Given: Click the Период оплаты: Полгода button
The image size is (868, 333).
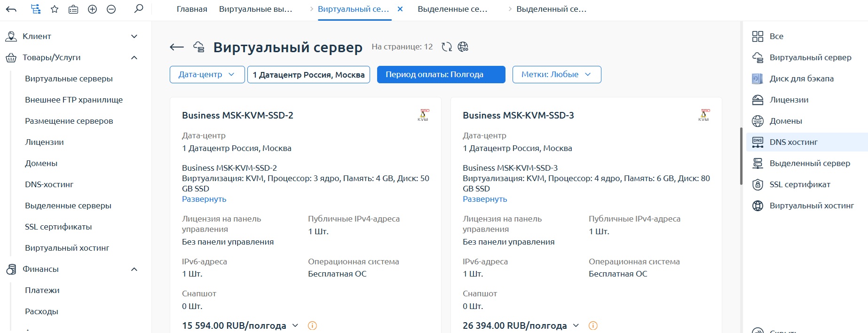Looking at the screenshot, I should (441, 74).
